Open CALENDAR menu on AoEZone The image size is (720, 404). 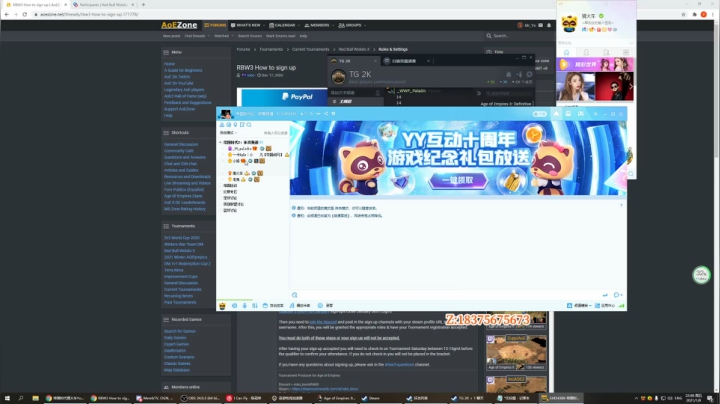pyautogui.click(x=284, y=25)
